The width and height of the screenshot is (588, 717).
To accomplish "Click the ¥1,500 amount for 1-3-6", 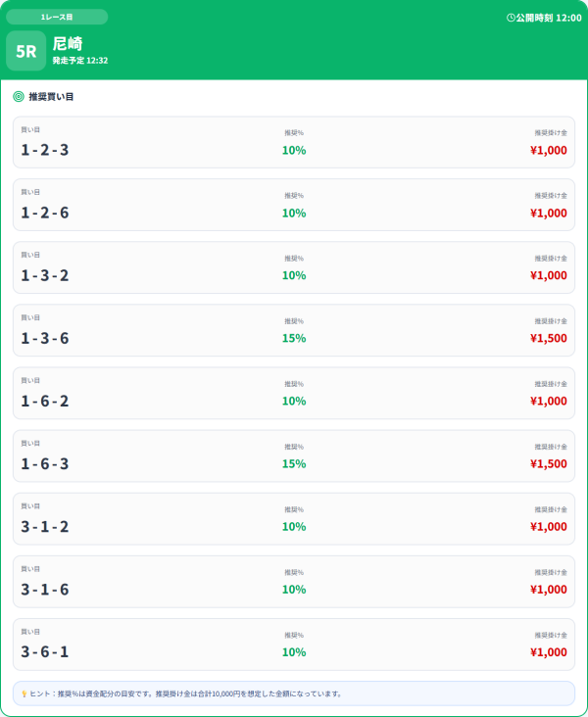I will click(x=548, y=338).
